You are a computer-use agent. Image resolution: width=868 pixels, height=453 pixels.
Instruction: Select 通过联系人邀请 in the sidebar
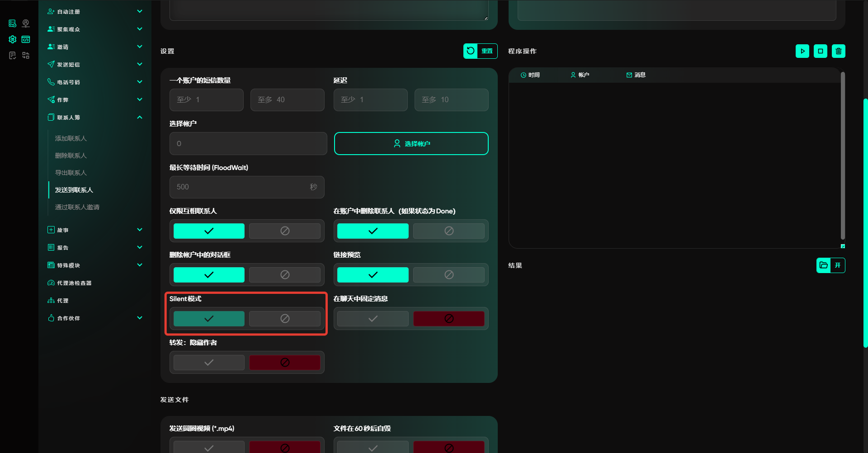click(x=77, y=207)
